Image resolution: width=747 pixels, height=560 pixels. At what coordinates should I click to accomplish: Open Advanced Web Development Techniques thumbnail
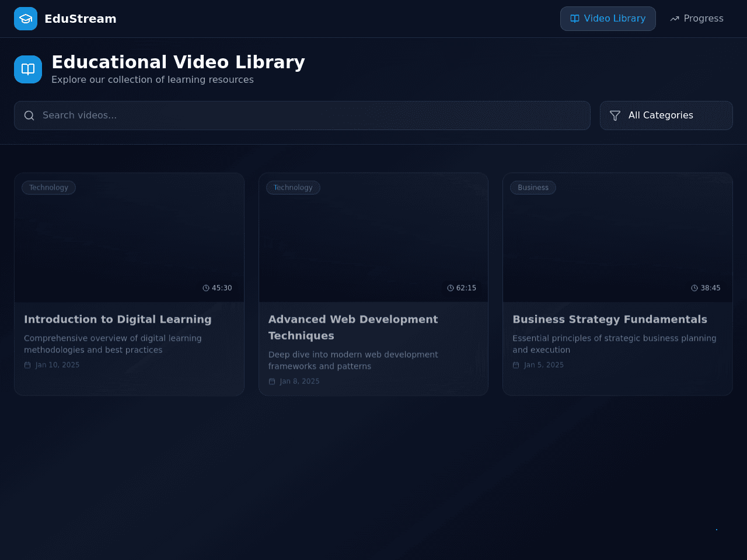tap(373, 237)
